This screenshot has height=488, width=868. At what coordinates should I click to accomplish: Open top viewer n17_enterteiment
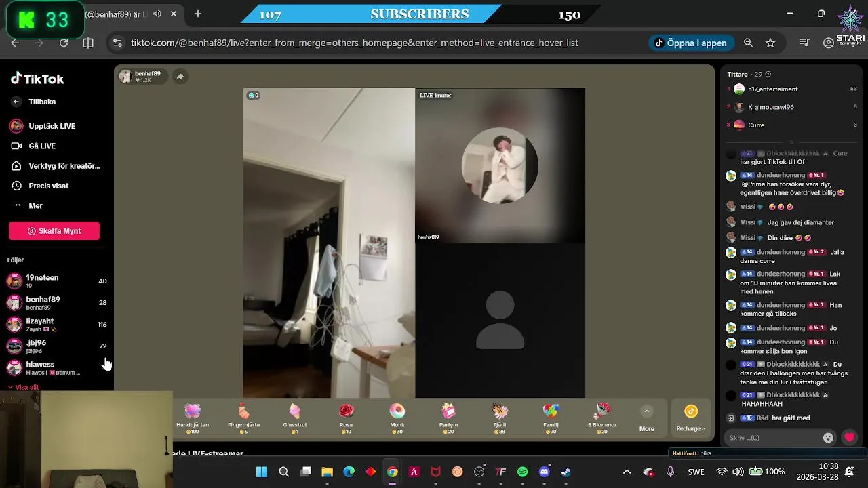793,89
